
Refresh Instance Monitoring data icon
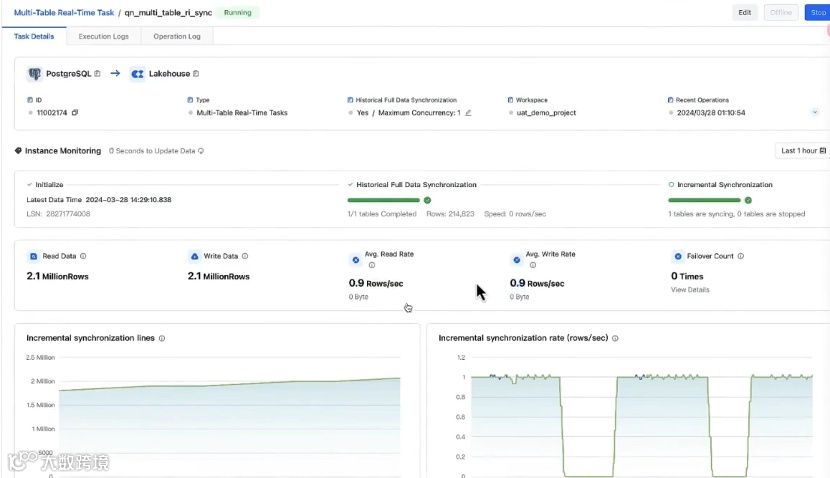(201, 151)
